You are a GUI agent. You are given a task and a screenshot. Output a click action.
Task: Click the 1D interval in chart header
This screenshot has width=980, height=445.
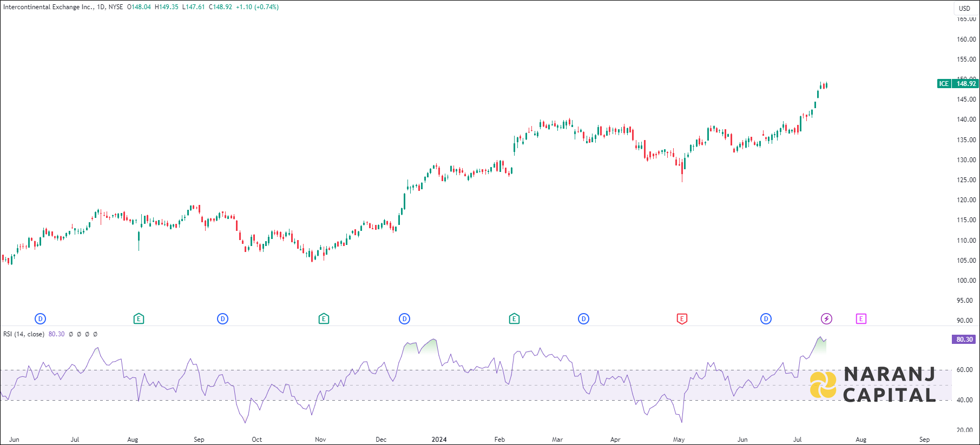click(x=101, y=7)
